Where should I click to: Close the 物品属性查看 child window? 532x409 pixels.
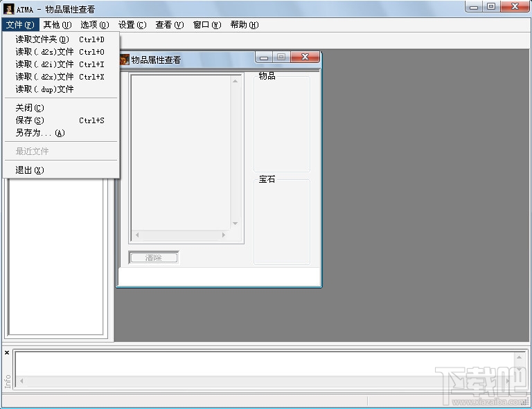click(305, 57)
